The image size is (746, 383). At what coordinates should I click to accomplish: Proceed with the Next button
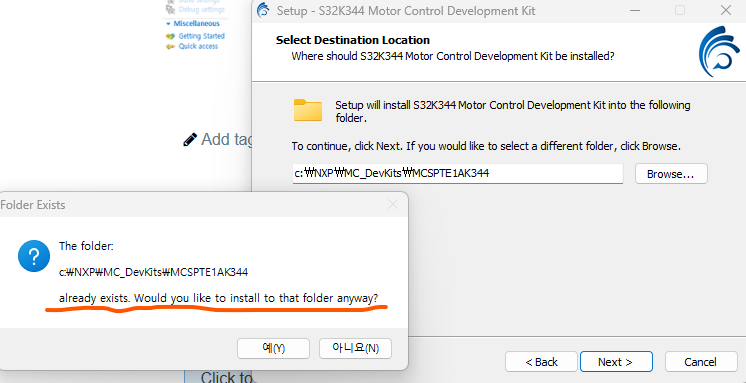(616, 362)
